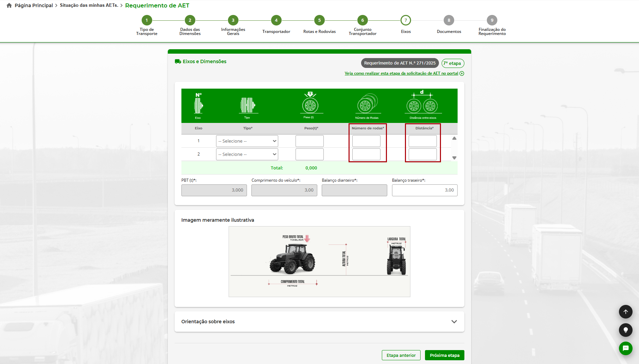Viewport: 639px width, 364px height.
Task: Click the back-to-top arrow button
Action: click(x=625, y=312)
